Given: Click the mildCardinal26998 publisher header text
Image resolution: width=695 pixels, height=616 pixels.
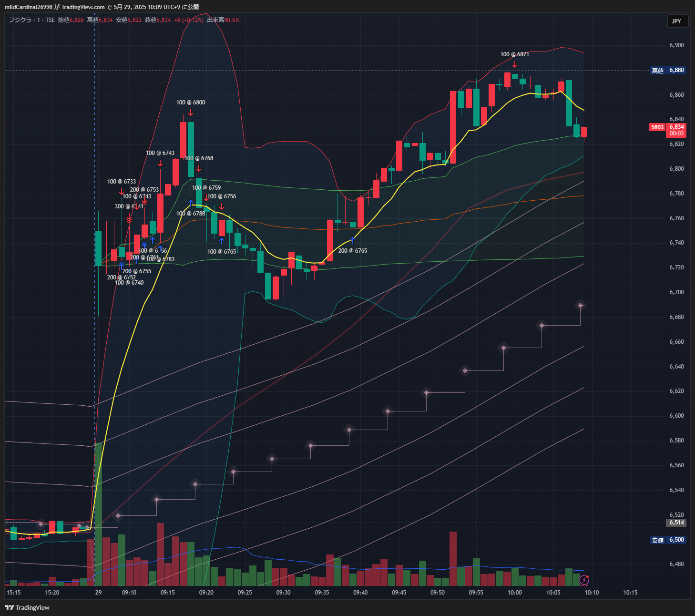Looking at the screenshot, I should click(x=29, y=7).
